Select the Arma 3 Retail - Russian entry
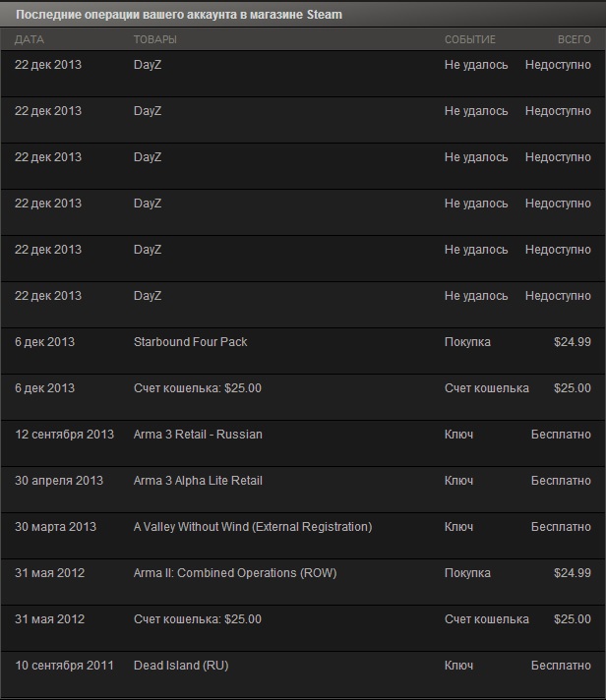 303,443
